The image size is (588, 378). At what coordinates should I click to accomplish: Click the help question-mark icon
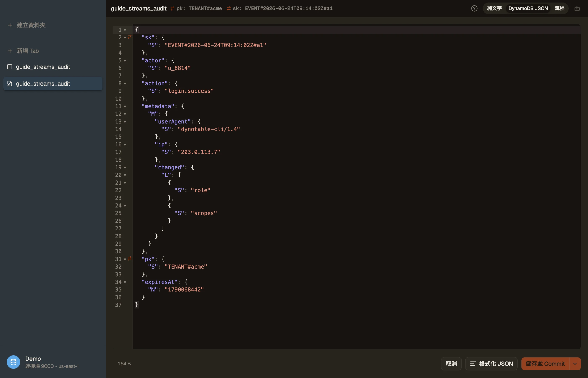click(474, 8)
